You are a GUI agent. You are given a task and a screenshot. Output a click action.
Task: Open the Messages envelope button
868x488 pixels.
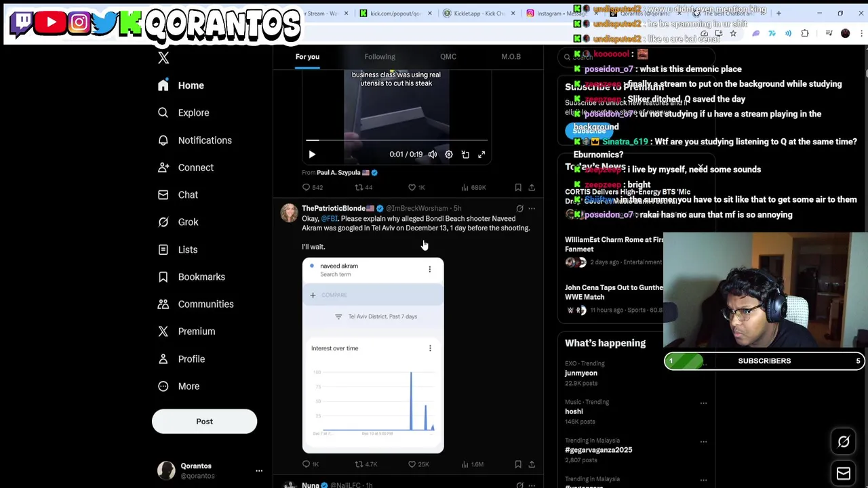click(x=844, y=473)
